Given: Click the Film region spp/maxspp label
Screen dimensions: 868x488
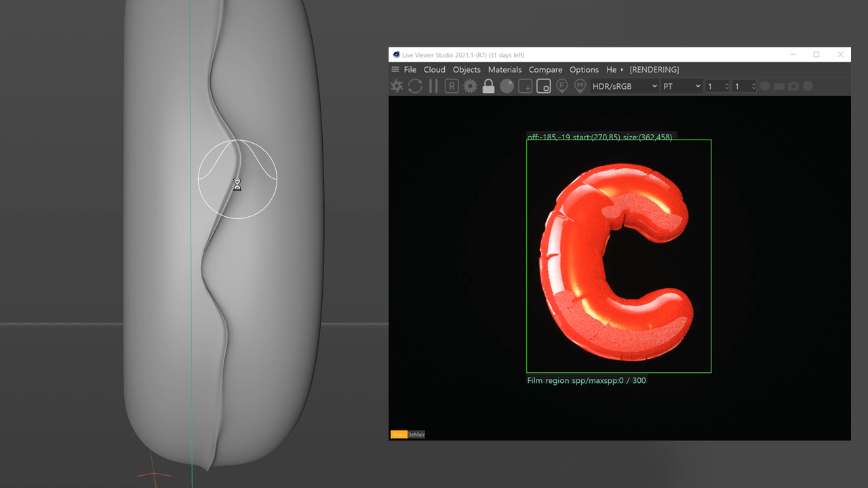Looking at the screenshot, I should pos(587,380).
